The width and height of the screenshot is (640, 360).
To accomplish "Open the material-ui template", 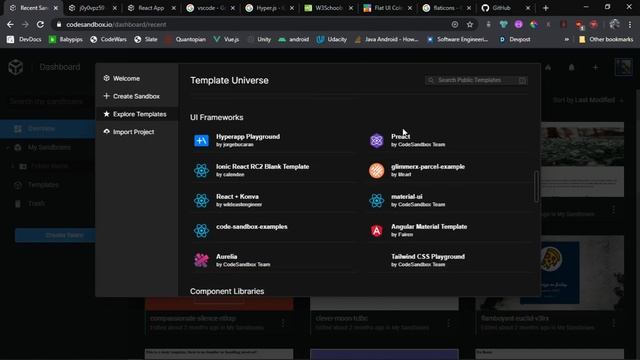I will (407, 197).
